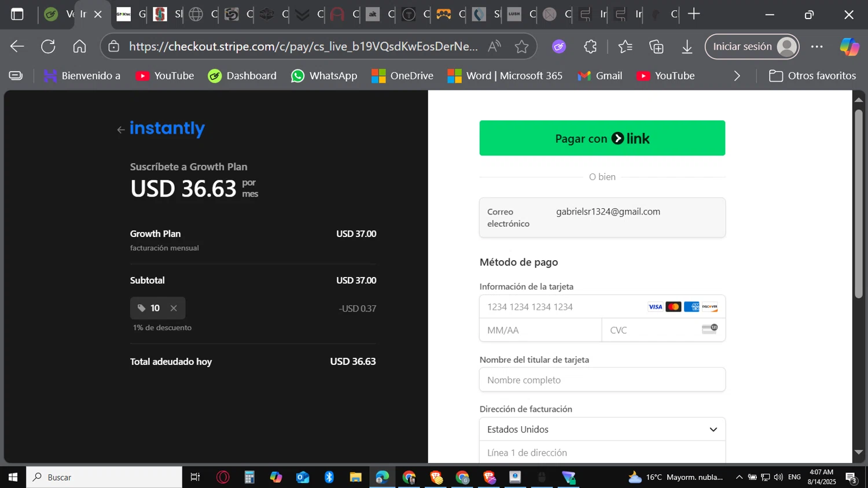The width and height of the screenshot is (868, 488).
Task: Show hidden system tray icons chevron
Action: [x=739, y=478]
